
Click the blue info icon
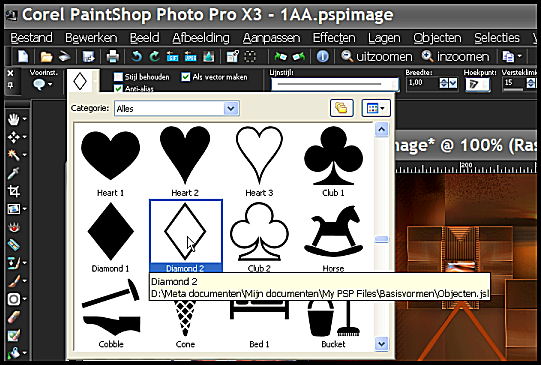pyautogui.click(x=323, y=56)
